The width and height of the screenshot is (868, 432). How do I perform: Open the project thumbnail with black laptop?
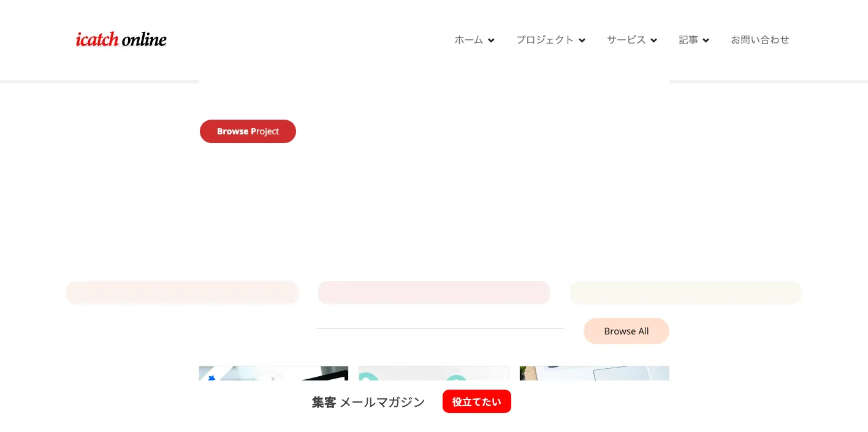pyautogui.click(x=273, y=373)
